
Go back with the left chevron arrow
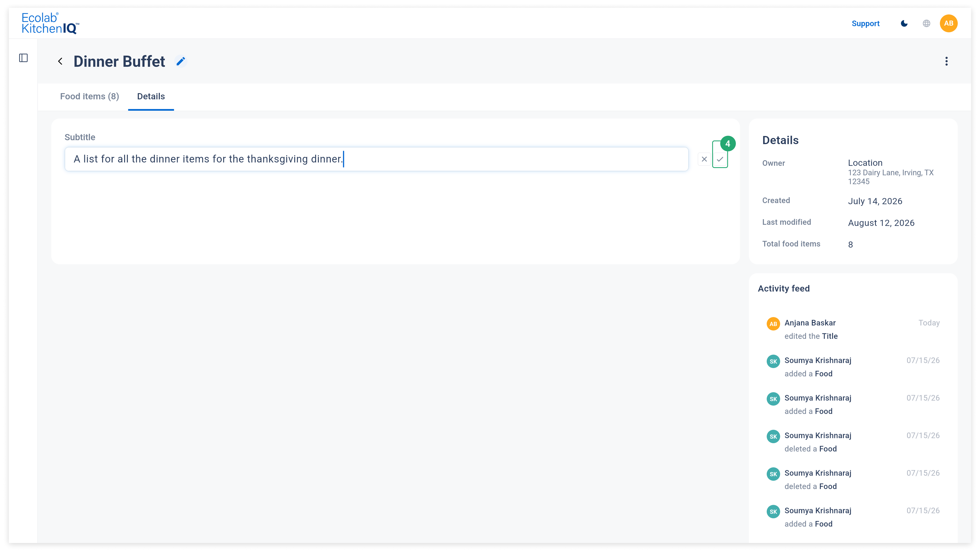(x=60, y=61)
